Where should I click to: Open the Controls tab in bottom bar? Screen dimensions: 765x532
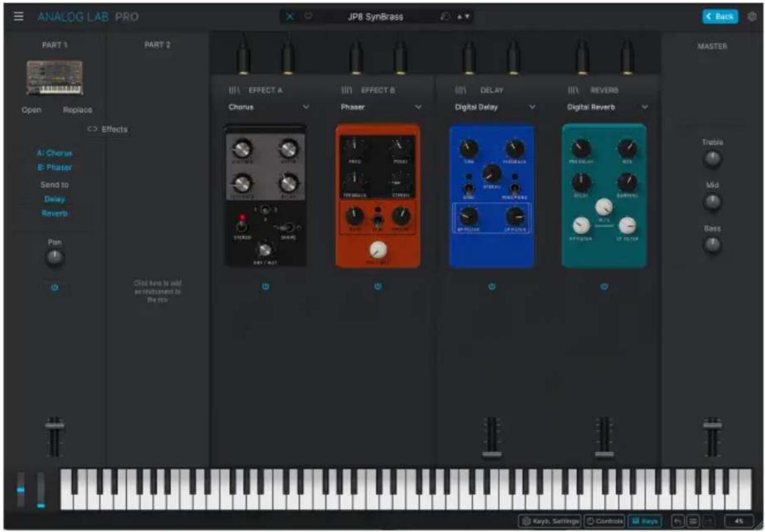point(604,521)
